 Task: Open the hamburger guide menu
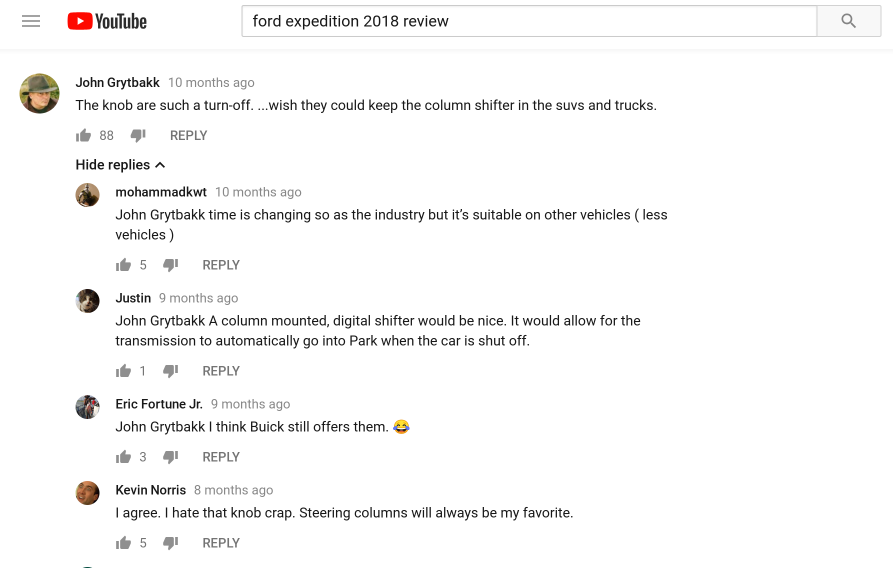point(31,21)
